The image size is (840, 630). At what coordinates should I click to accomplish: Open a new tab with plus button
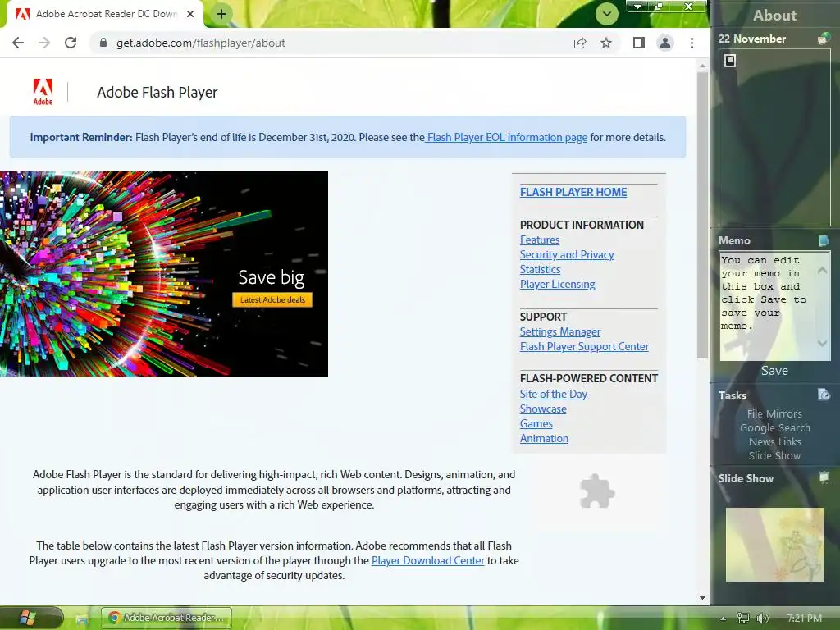tap(221, 14)
